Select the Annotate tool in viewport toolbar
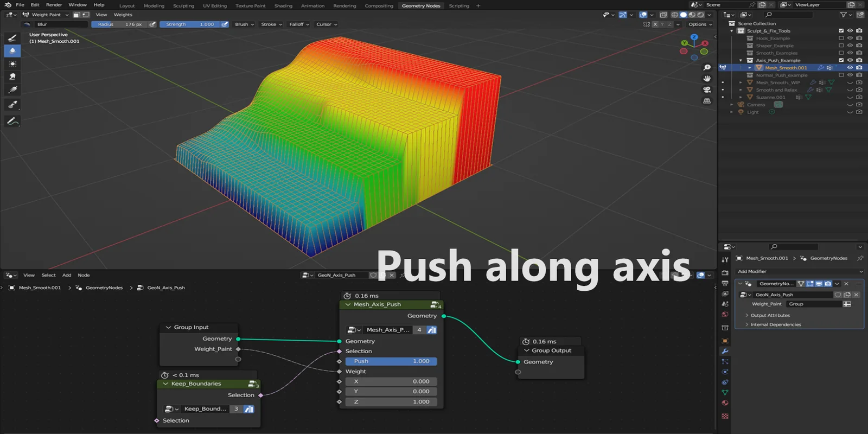Viewport: 868px width, 434px height. (12, 121)
